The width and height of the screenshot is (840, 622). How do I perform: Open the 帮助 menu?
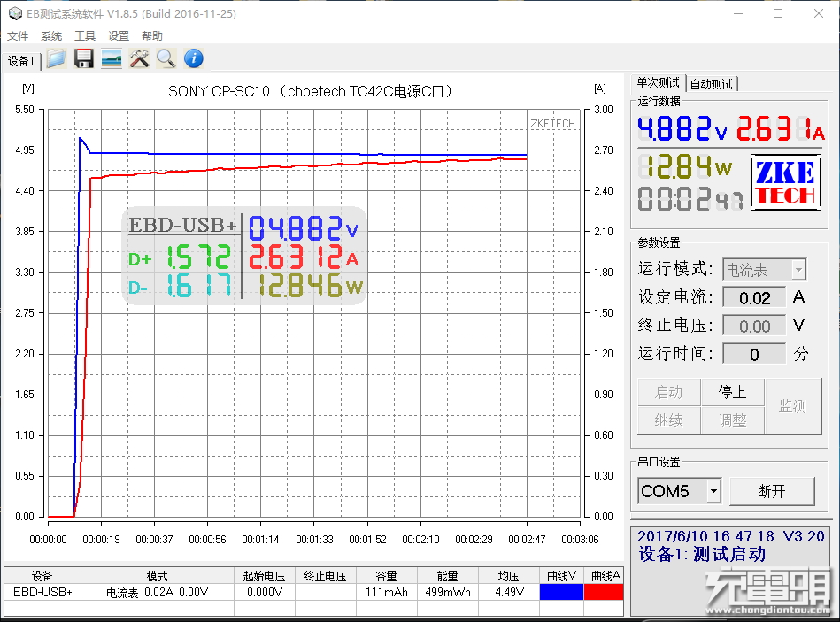coord(152,36)
